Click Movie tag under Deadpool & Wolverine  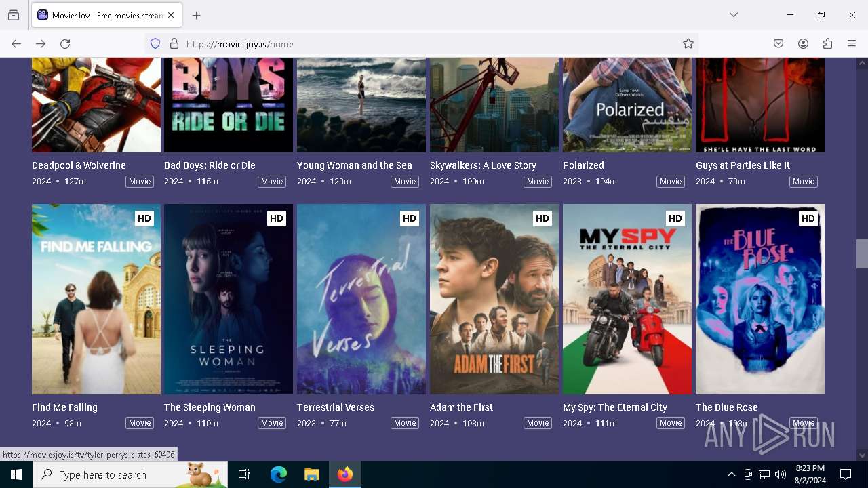coord(140,182)
